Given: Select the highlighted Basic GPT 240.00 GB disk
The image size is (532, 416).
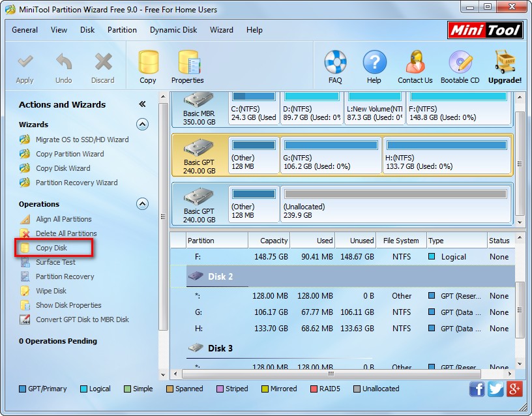Looking at the screenshot, I should 199,155.
